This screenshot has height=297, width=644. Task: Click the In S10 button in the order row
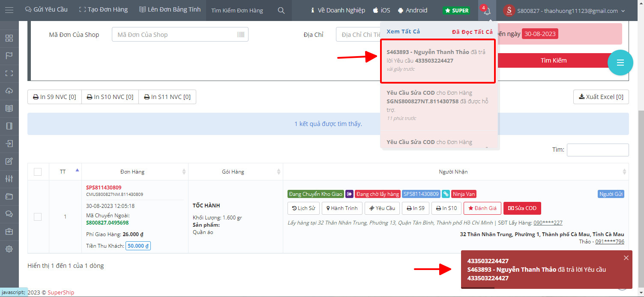(x=446, y=208)
